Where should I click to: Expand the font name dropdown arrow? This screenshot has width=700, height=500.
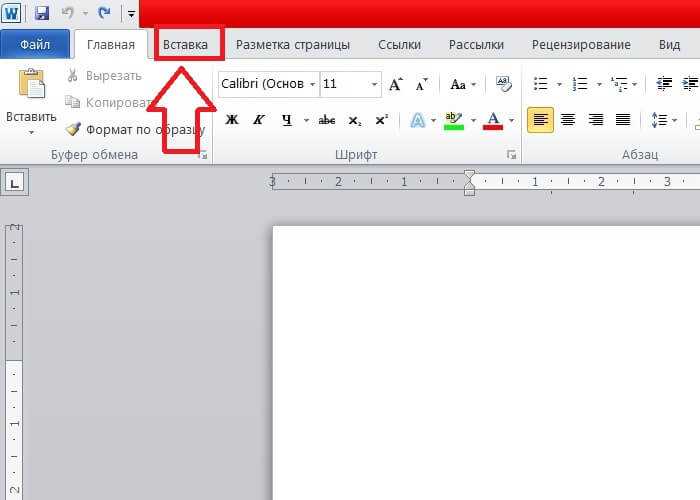312,84
